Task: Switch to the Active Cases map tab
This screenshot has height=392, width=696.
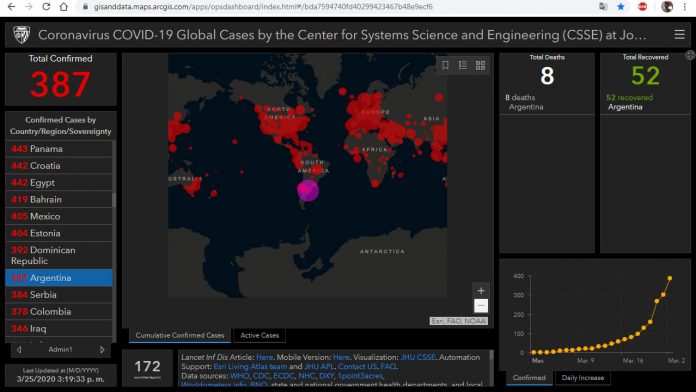Action: click(260, 336)
